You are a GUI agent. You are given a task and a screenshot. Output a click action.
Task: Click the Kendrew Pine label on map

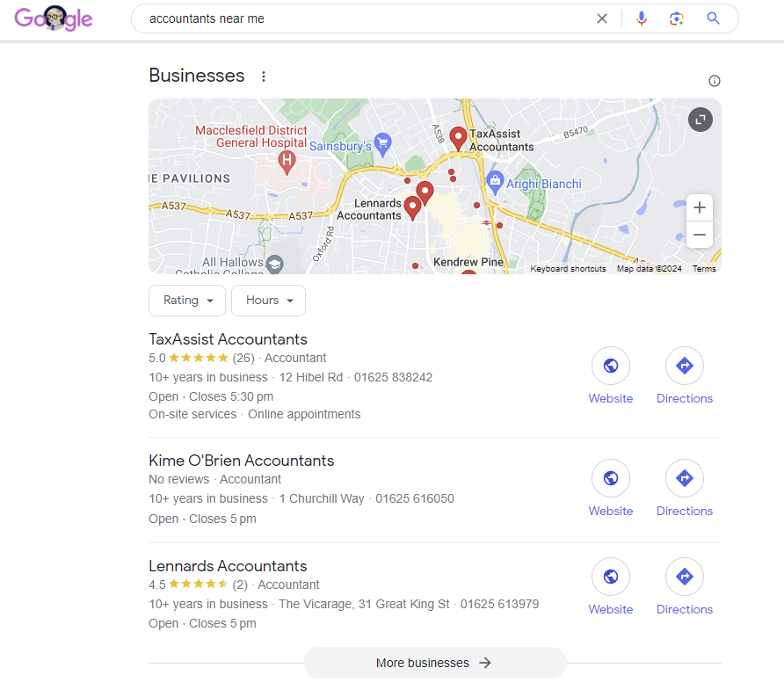(468, 262)
